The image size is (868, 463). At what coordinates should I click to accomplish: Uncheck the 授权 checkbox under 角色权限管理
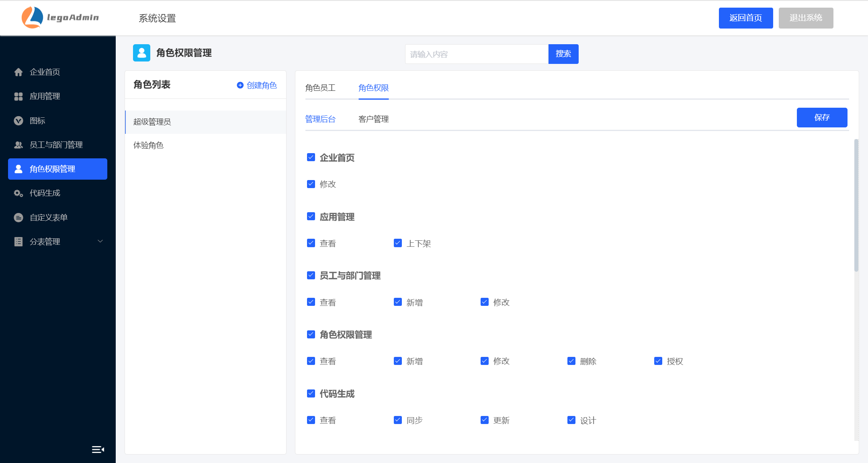point(658,361)
